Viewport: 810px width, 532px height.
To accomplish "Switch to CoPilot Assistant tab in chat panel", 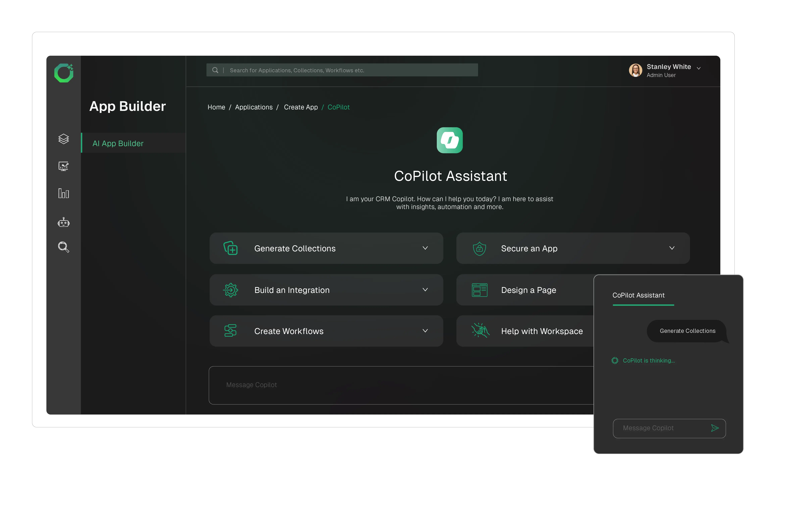I will coord(639,295).
